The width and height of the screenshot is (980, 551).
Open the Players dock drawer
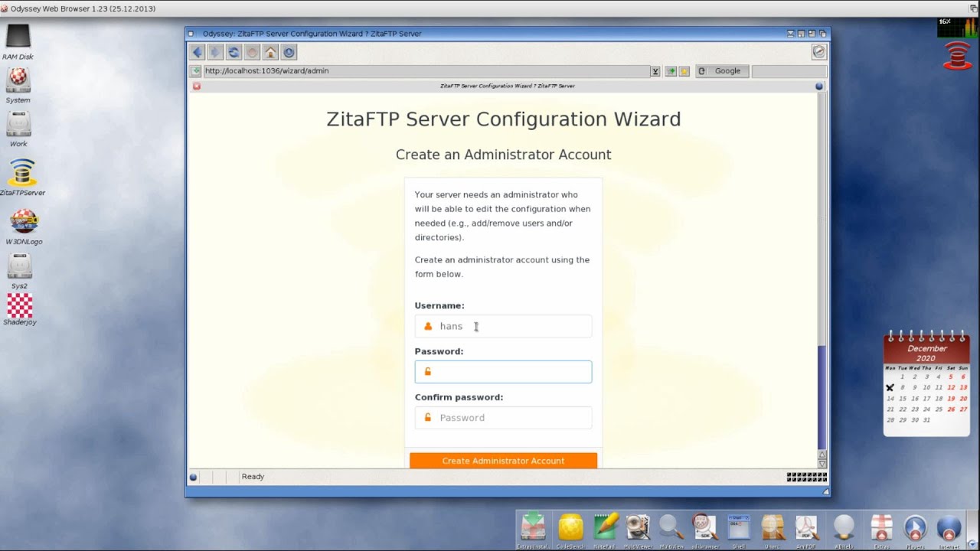click(x=915, y=530)
